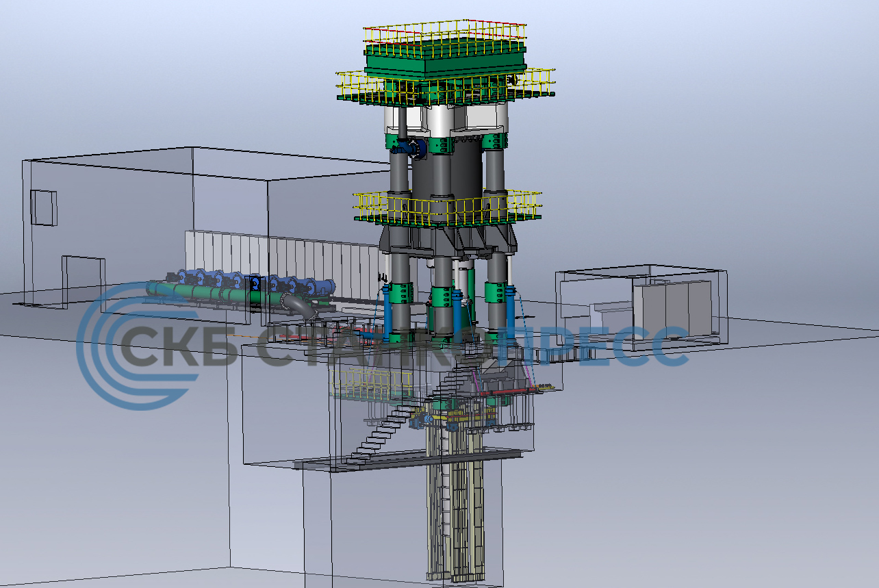Select the blue hydraulic cylinder at press base
The width and height of the screenshot is (879, 588).
click(x=396, y=311)
